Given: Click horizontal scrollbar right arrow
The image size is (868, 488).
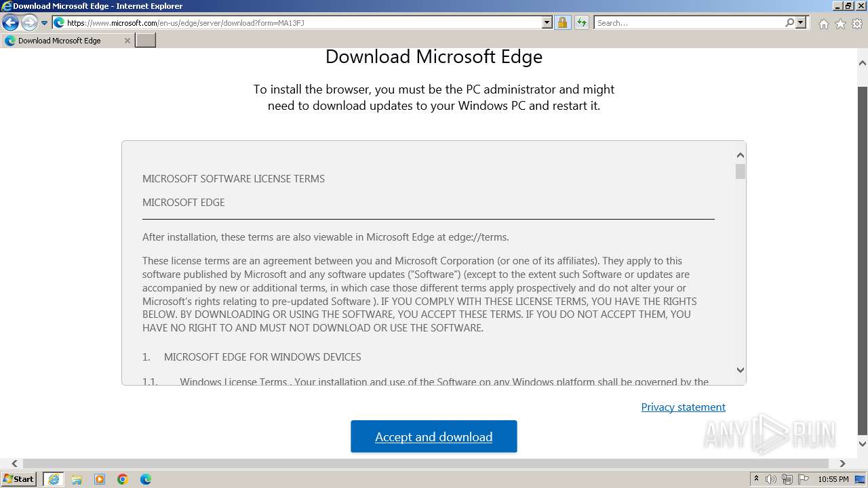Looking at the screenshot, I should [x=842, y=464].
